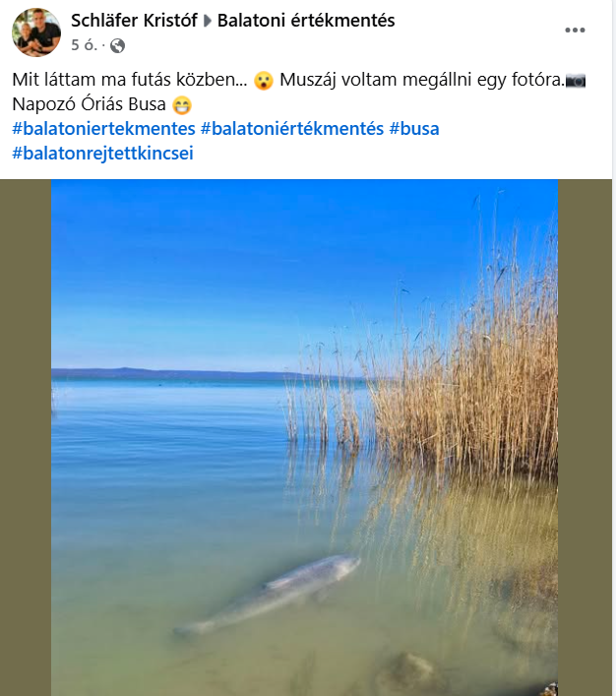The width and height of the screenshot is (616, 696).
Task: Open the #balatoniertekmentes hashtag
Action: coord(103,129)
